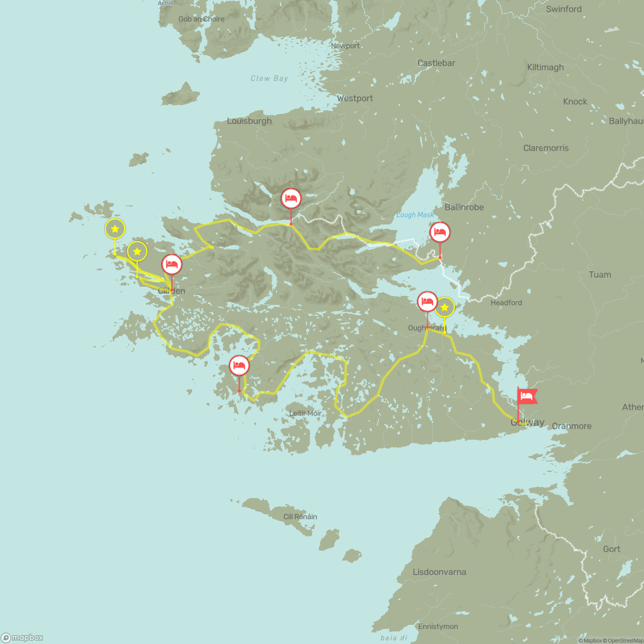Click the Newport label
The height and width of the screenshot is (644, 644).
click(345, 46)
